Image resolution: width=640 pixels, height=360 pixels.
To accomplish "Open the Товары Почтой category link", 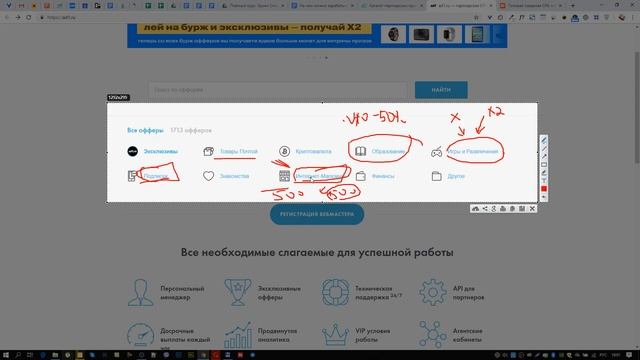I will (x=239, y=151).
